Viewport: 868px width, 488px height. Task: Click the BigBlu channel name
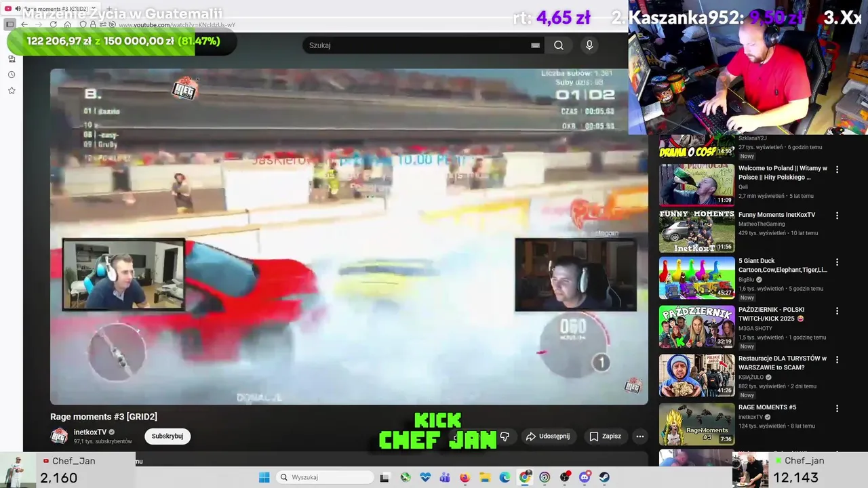click(746, 279)
